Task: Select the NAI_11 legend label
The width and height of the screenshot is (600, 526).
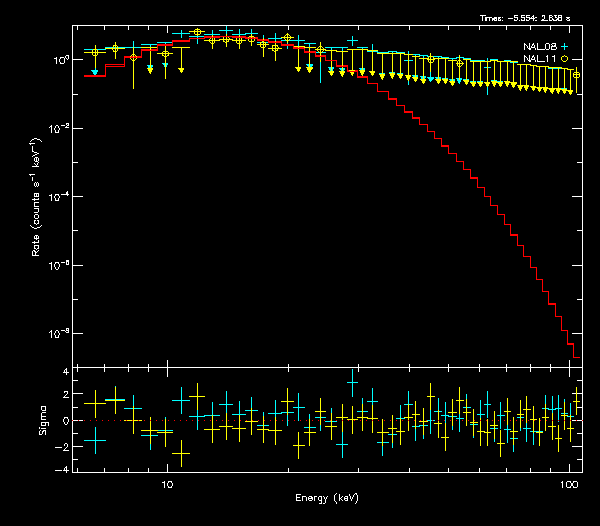Action: click(540, 59)
